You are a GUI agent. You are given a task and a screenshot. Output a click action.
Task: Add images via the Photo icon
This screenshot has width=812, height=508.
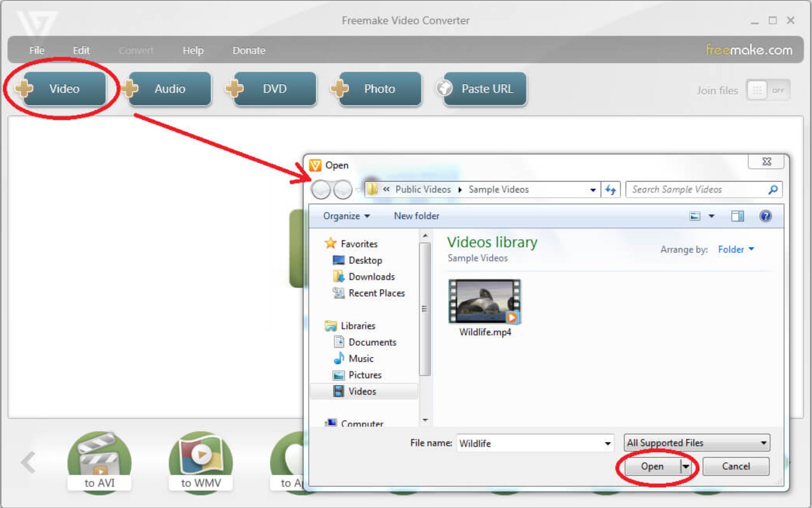(378, 88)
